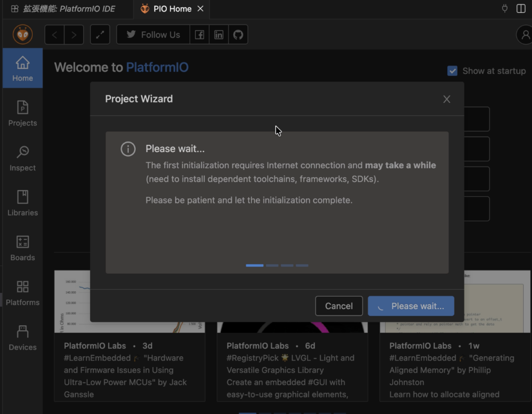
Task: Open the Projects section in sidebar
Action: click(22, 113)
